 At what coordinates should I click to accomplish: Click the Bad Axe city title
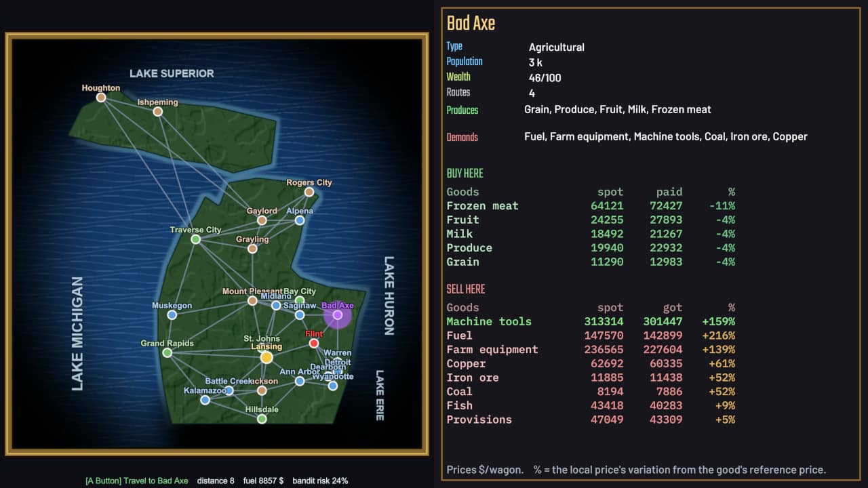coord(471,23)
